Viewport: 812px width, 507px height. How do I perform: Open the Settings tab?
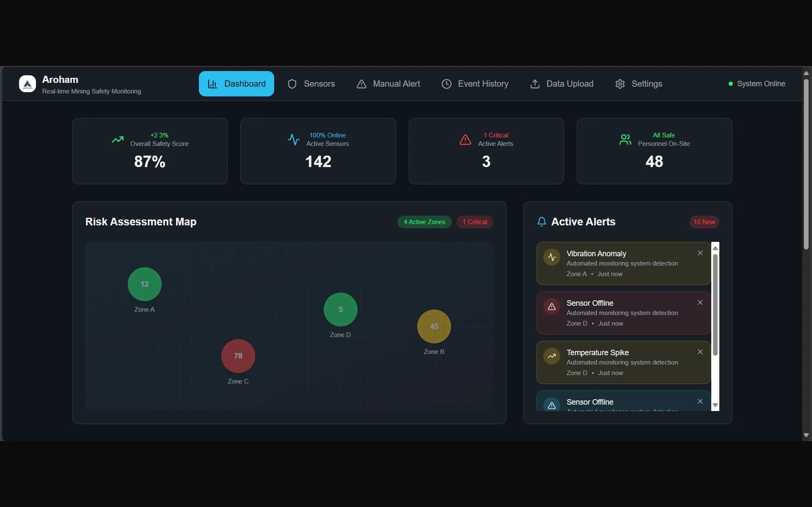click(639, 84)
